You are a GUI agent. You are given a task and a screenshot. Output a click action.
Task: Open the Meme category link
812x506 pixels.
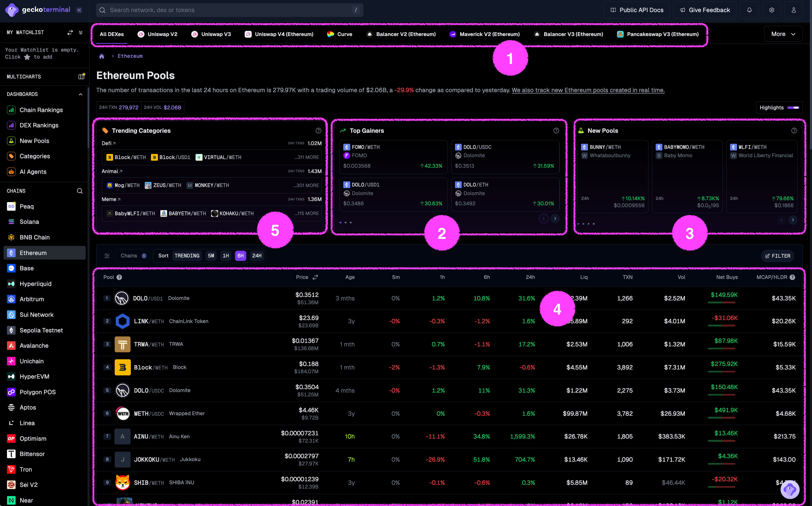coord(111,199)
